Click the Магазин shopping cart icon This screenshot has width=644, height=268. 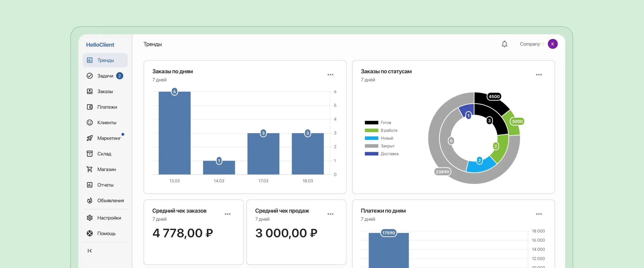(x=90, y=169)
